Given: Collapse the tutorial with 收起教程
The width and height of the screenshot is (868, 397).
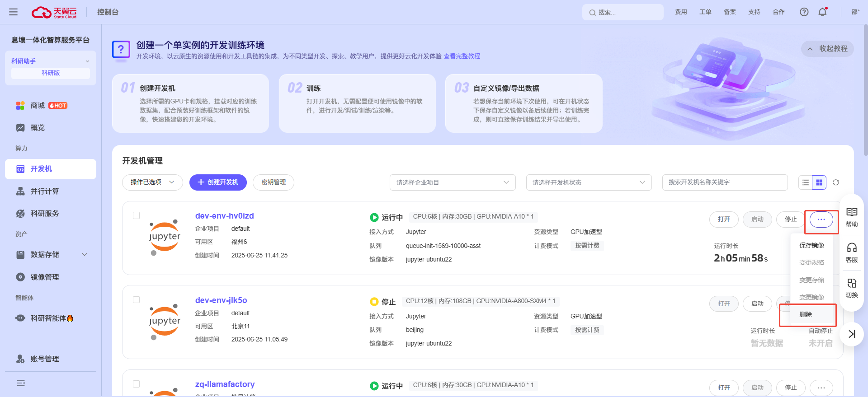Looking at the screenshot, I should [x=827, y=49].
